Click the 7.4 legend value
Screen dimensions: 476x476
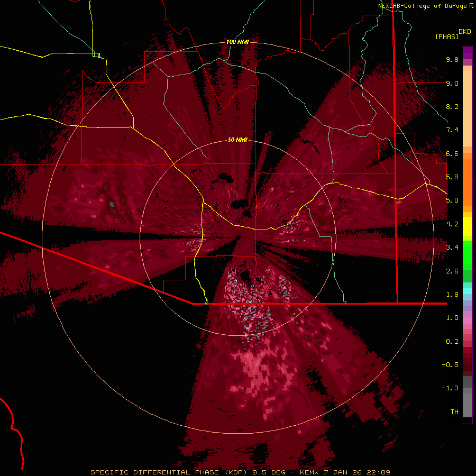click(452, 130)
